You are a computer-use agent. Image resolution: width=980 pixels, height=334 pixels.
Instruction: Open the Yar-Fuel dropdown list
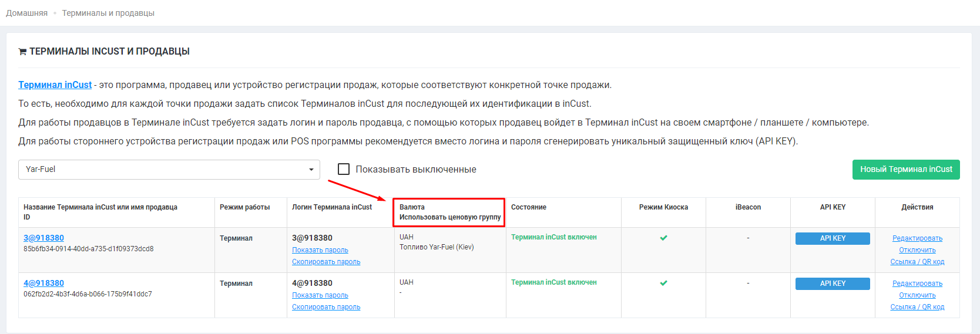169,170
